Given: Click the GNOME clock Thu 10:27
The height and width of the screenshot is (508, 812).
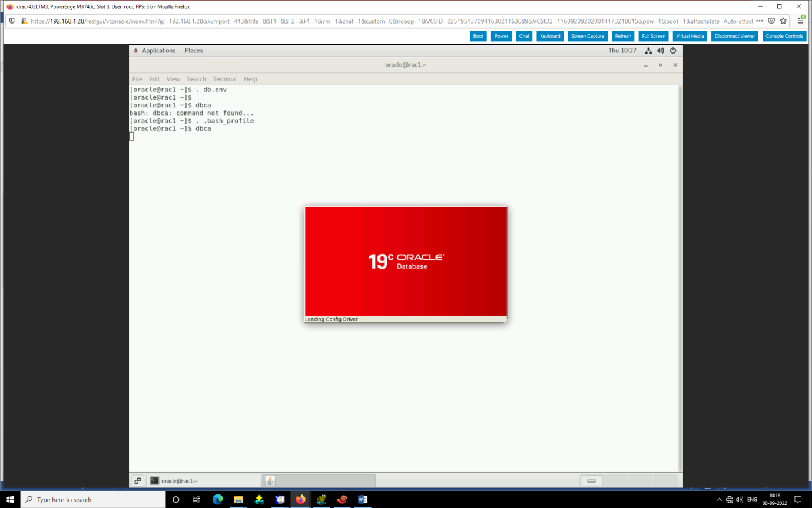Looking at the screenshot, I should [x=622, y=51].
